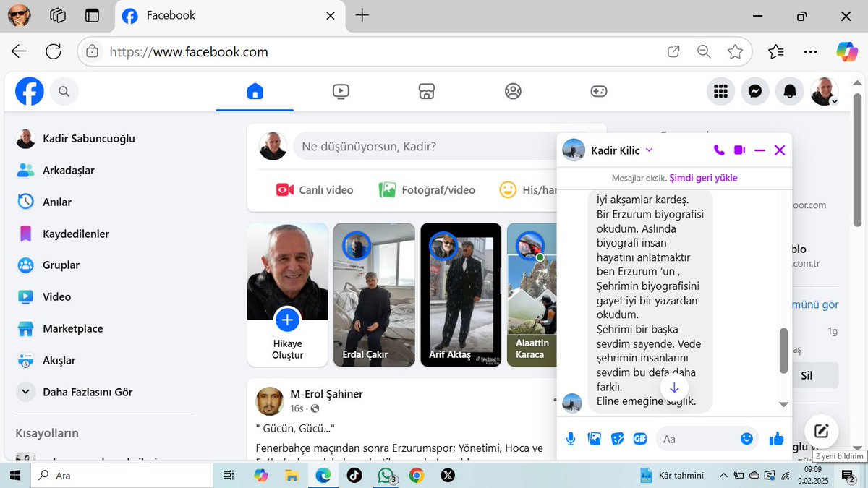868x488 pixels.
Task: Refresh the page
Action: tap(54, 51)
